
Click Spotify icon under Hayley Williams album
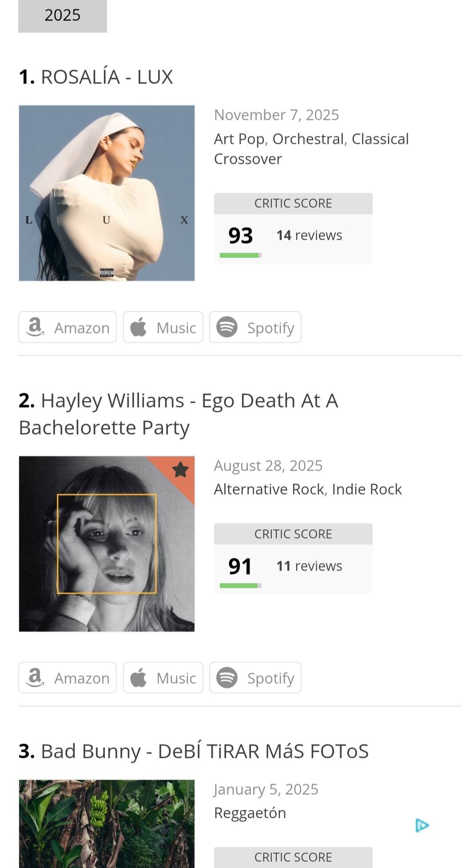227,678
